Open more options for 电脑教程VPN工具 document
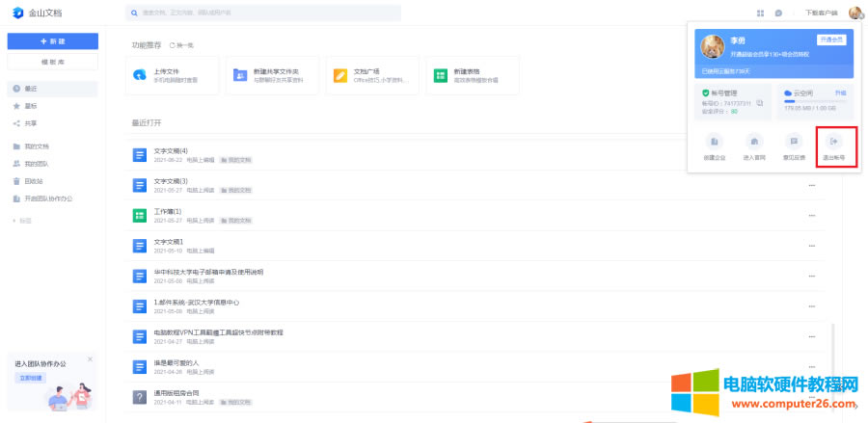The width and height of the screenshot is (868, 423). [x=812, y=336]
